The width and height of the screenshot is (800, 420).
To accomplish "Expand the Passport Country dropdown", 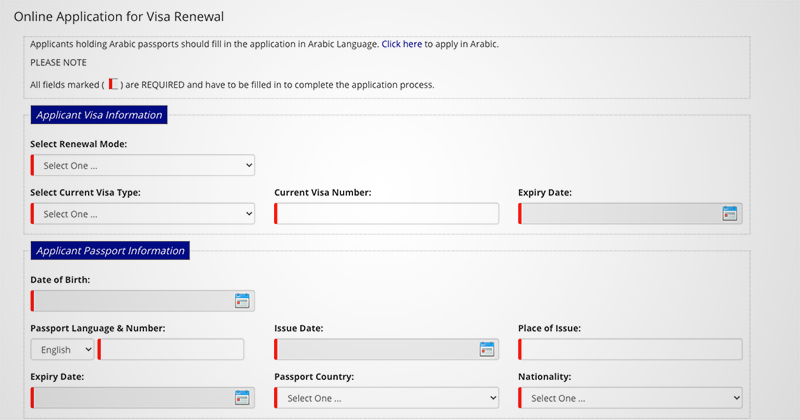I will coord(387,398).
